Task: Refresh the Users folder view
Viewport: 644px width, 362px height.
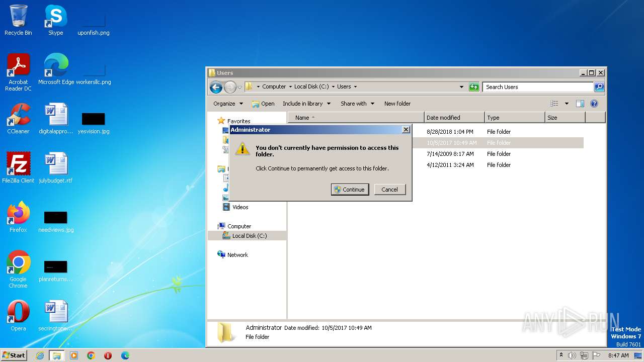Action: [474, 87]
